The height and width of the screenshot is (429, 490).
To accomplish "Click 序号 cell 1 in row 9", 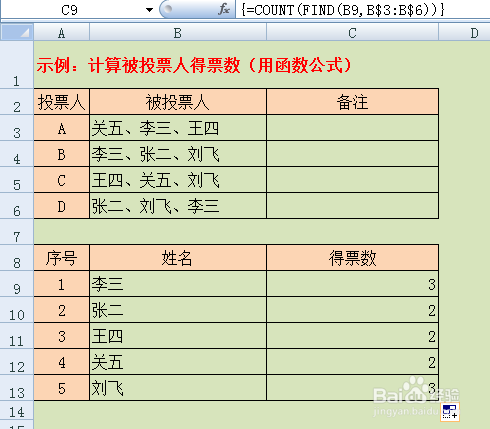I will coord(62,284).
